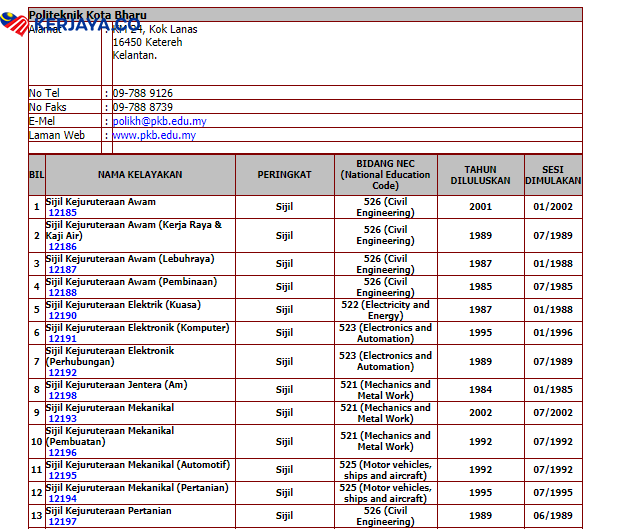Viewport: 634px width, 529px height.
Task: Click Sijil level in row 6
Action: (285, 333)
